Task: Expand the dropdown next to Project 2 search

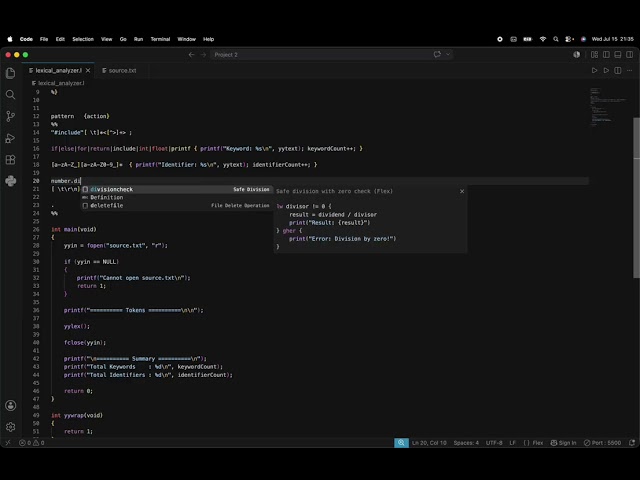Action: (x=448, y=54)
